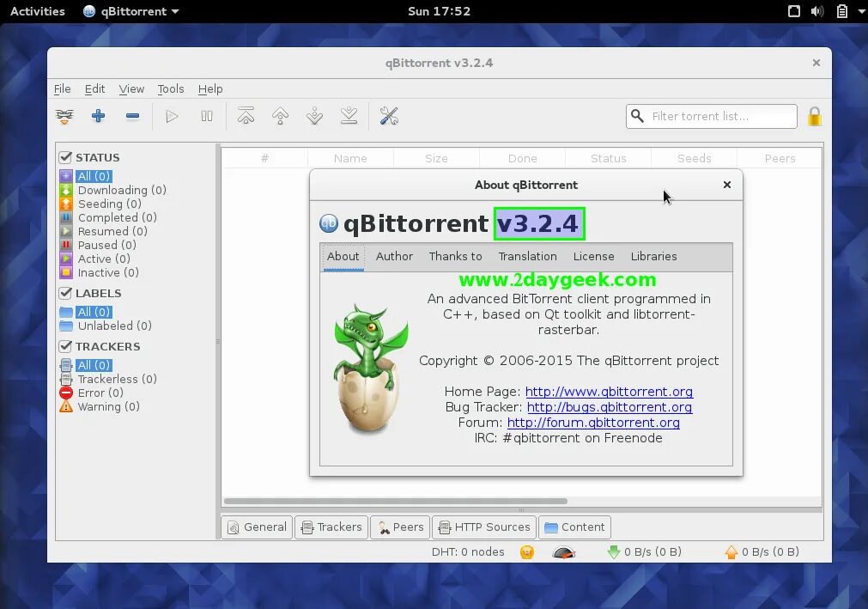
Task: Click the Status column header
Action: 609,158
